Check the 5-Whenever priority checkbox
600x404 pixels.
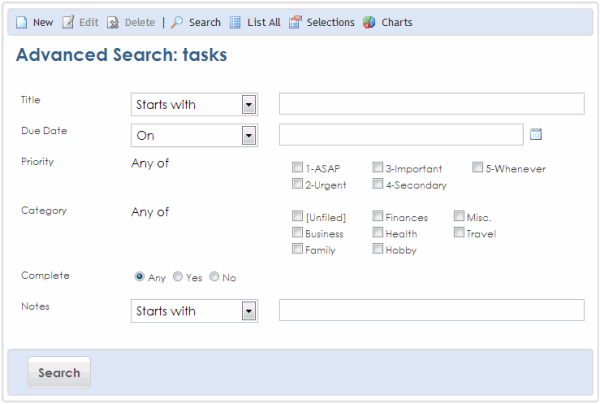pos(477,167)
